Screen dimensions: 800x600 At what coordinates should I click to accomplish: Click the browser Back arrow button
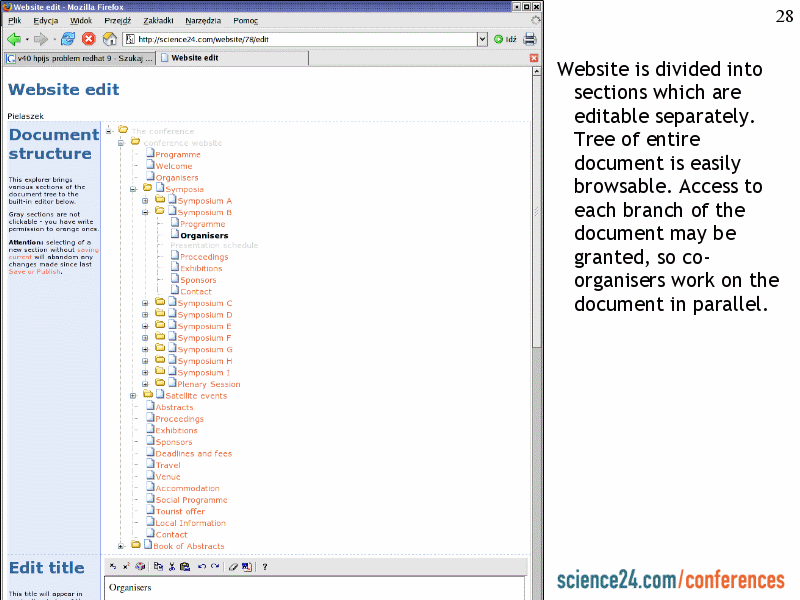(14, 39)
